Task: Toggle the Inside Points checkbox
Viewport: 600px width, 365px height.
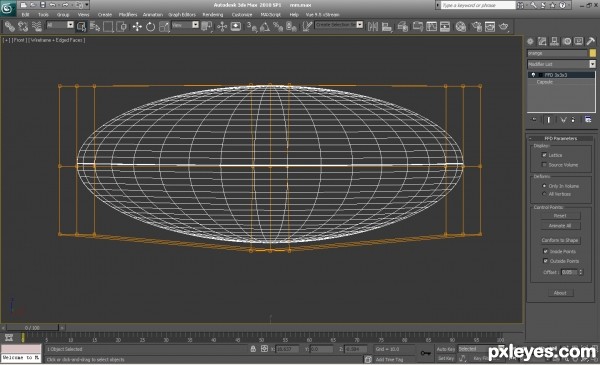Action: 546,251
